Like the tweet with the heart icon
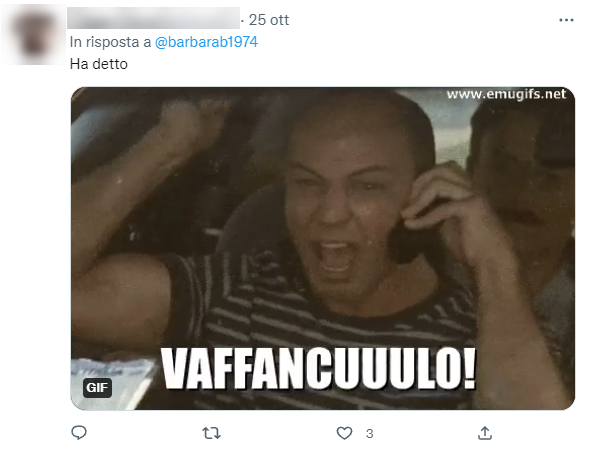Image resolution: width=591 pixels, height=455 pixels. (344, 433)
